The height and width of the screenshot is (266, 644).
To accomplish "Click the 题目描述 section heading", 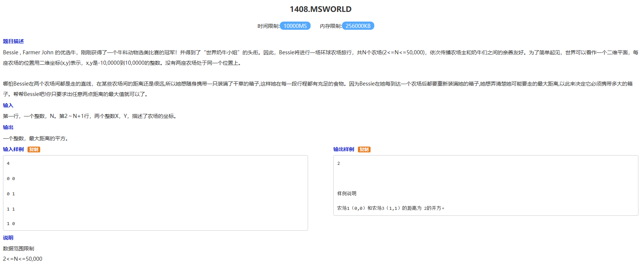I will [13, 41].
